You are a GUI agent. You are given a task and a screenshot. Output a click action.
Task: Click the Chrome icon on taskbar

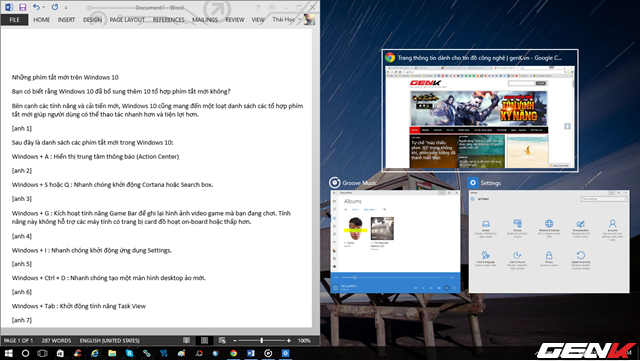(233, 353)
